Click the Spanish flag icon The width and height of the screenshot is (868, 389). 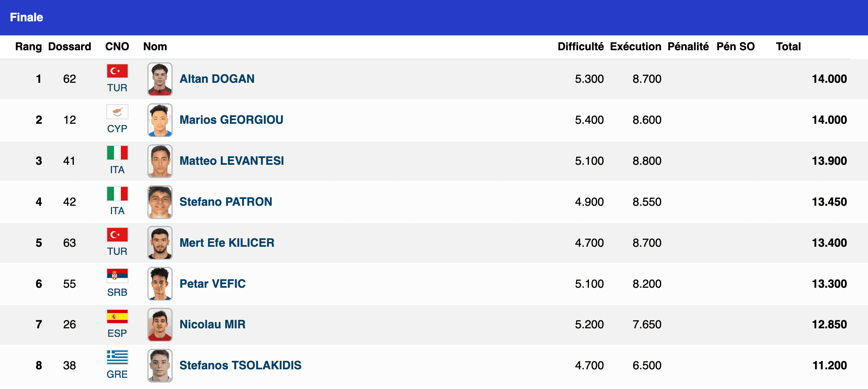point(117,317)
